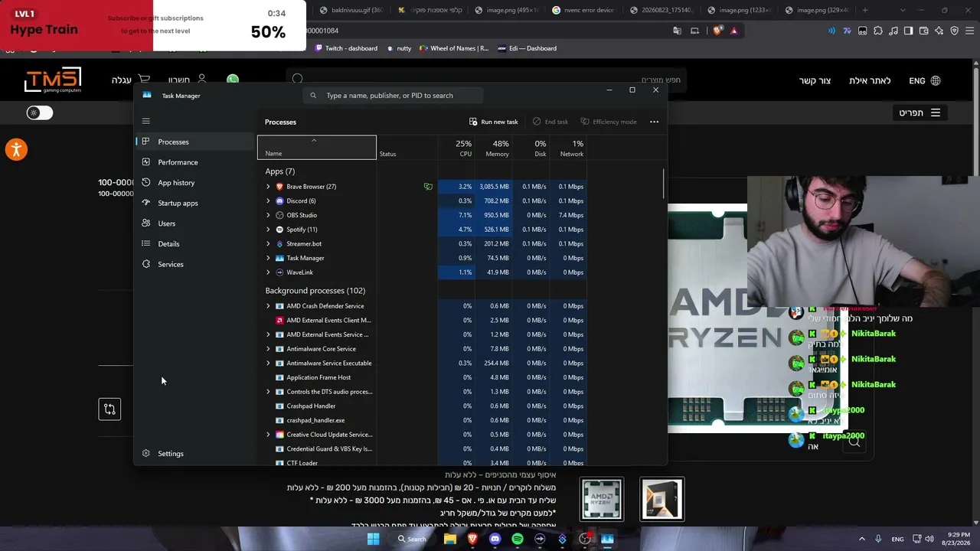Click the Brave Browser process icon
The height and width of the screenshot is (551, 980).
click(279, 187)
